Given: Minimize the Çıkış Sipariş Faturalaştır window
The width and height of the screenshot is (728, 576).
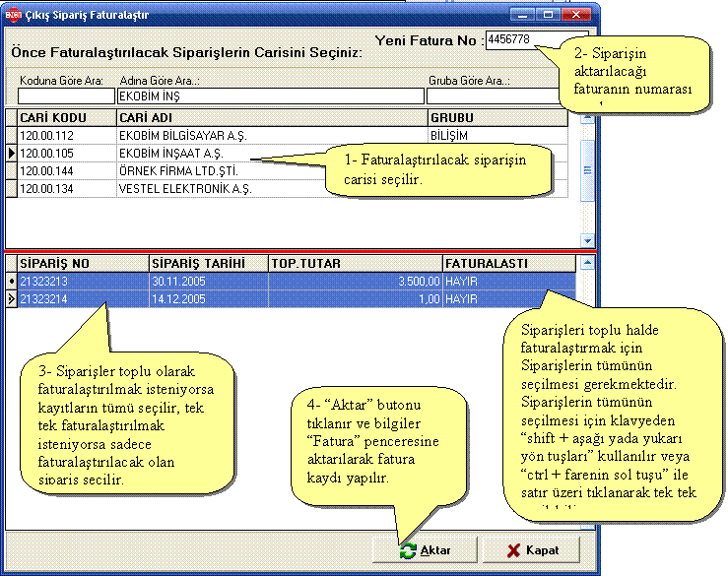Looking at the screenshot, I should pyautogui.click(x=522, y=15).
